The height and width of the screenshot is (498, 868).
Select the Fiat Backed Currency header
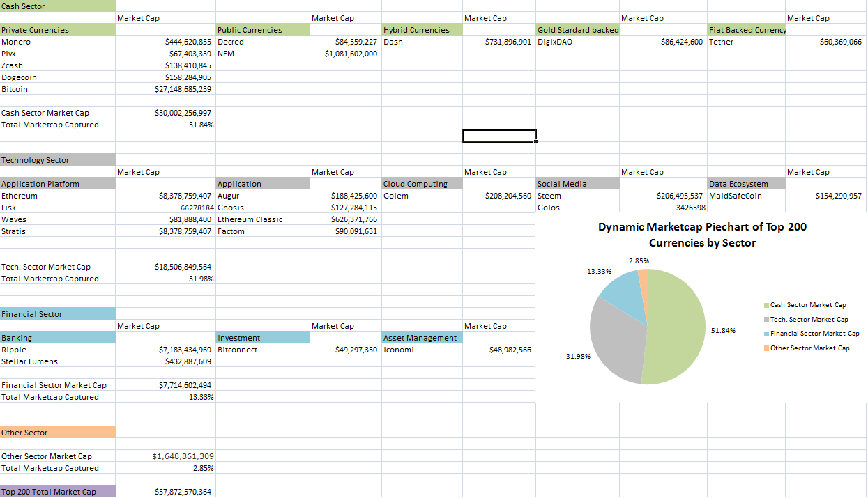click(x=747, y=30)
